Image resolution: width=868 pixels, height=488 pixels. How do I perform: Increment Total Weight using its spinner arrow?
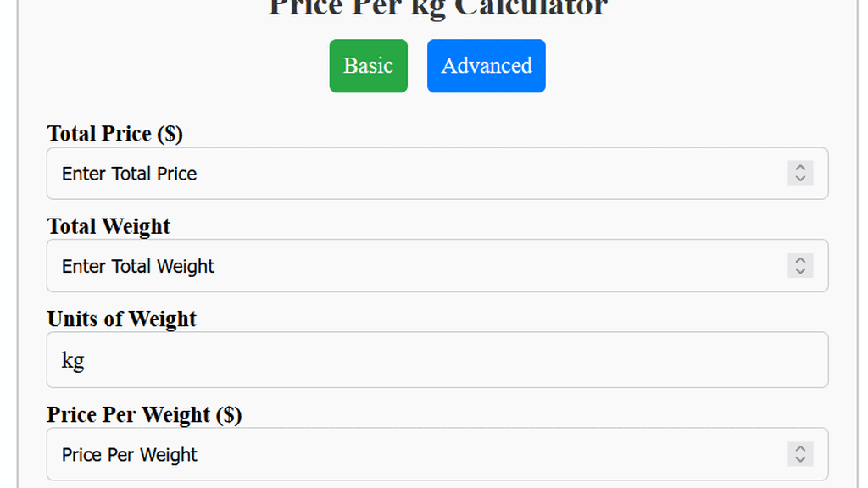(x=800, y=261)
